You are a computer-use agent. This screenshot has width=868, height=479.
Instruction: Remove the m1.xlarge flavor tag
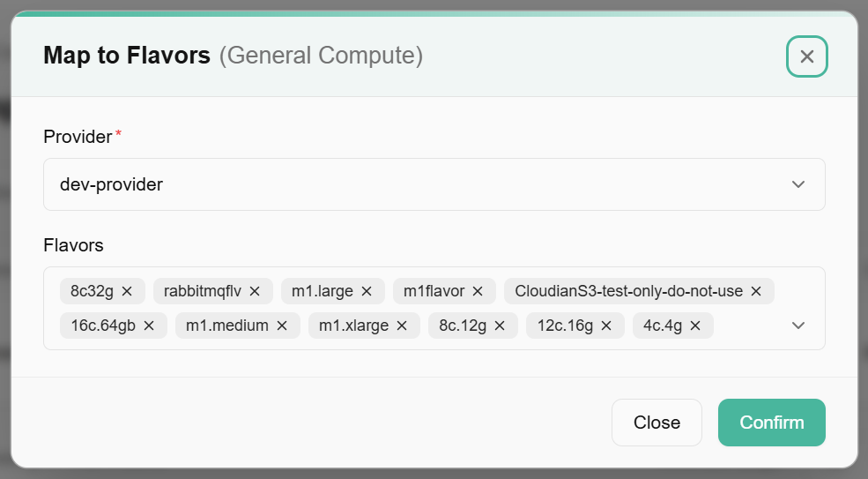click(x=402, y=326)
